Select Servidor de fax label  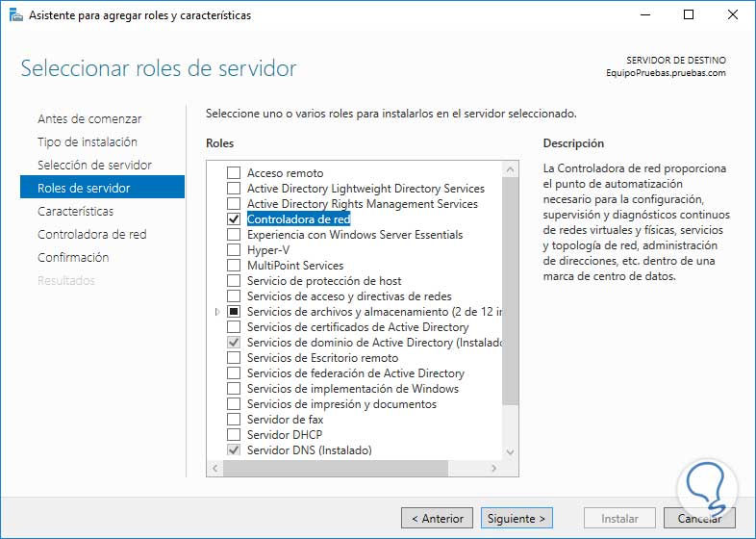point(285,420)
